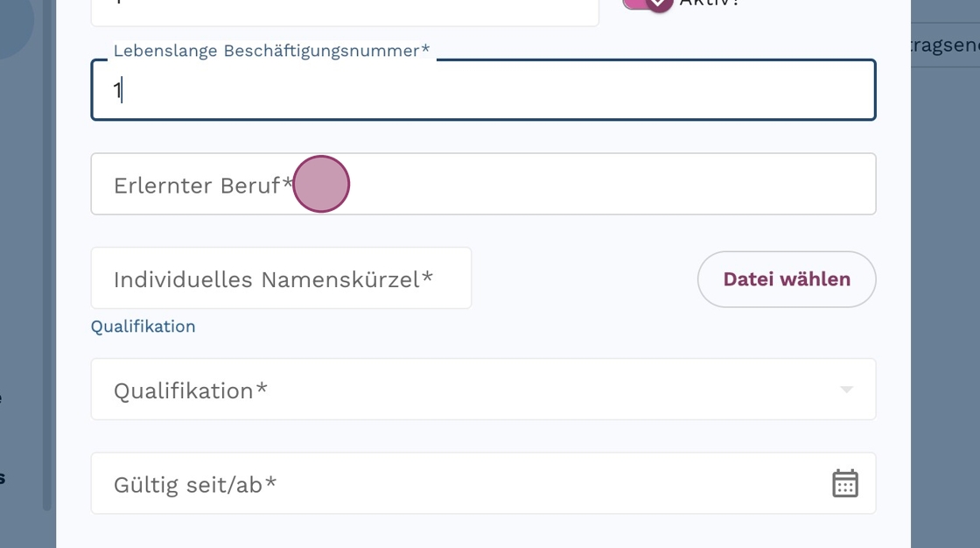
Task: Dismiss the dialog via the dimmed backdrop
Action: pyautogui.click(x=945, y=306)
